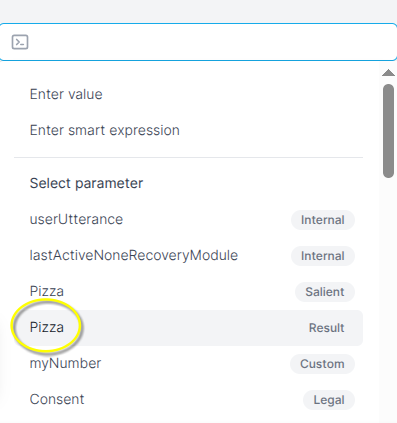Click the Result label on highlighted row
This screenshot has width=397, height=423.
[x=326, y=328]
